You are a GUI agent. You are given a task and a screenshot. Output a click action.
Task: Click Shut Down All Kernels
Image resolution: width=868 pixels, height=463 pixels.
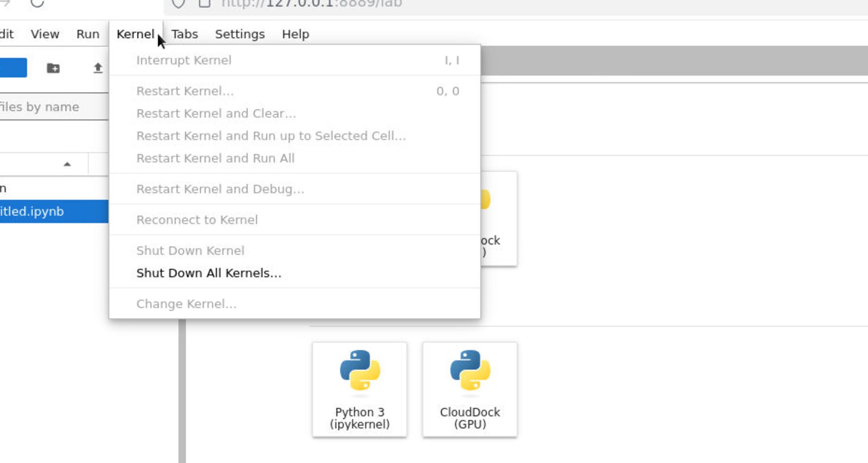(x=208, y=273)
